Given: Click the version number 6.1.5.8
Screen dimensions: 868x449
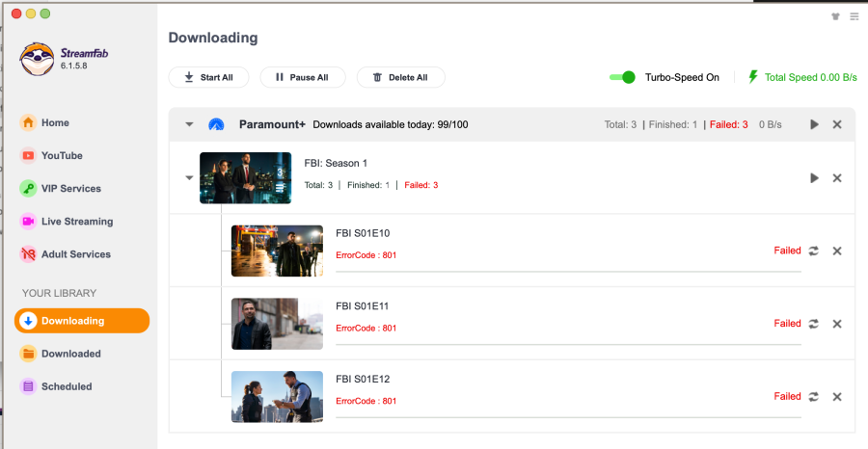Looking at the screenshot, I should point(73,66).
